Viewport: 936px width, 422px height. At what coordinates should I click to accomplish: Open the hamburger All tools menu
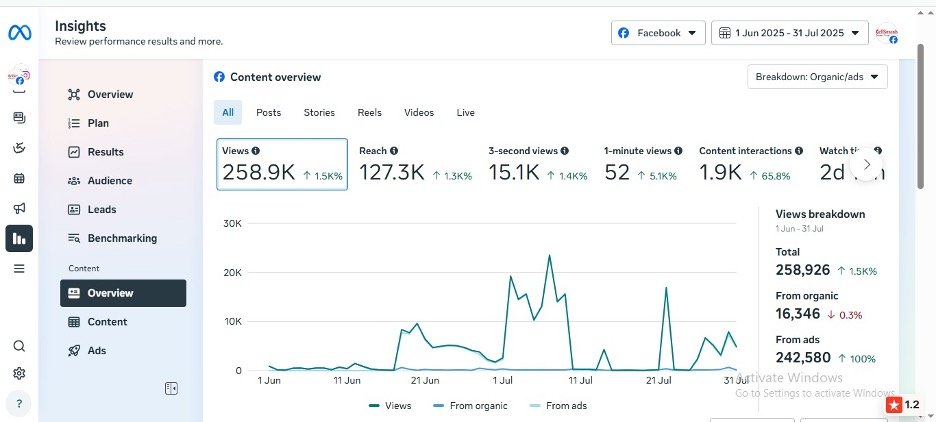(19, 268)
